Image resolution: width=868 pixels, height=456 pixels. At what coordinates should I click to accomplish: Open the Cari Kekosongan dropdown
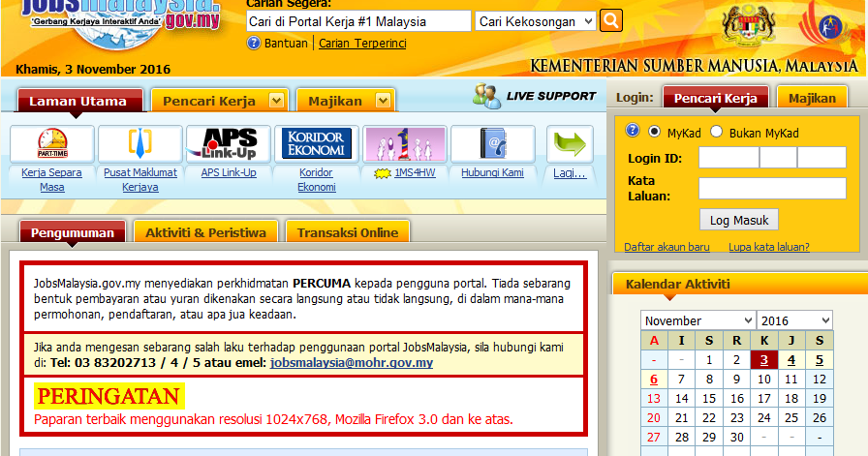[536, 21]
